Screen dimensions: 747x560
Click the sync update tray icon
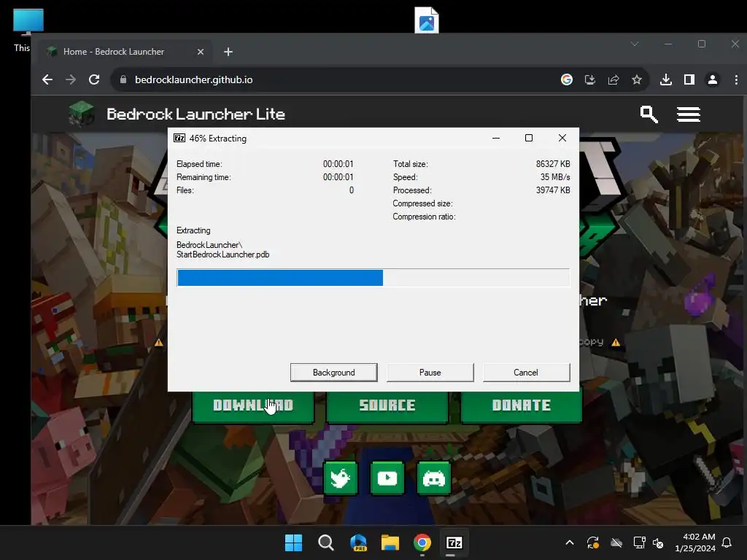(593, 542)
